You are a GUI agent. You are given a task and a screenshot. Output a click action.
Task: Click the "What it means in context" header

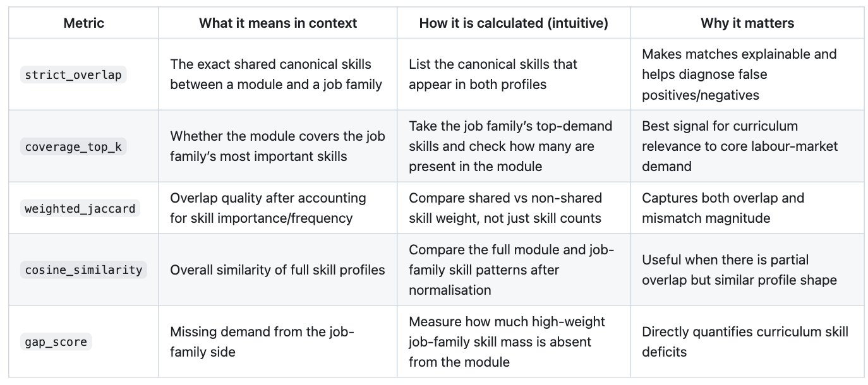pos(278,23)
